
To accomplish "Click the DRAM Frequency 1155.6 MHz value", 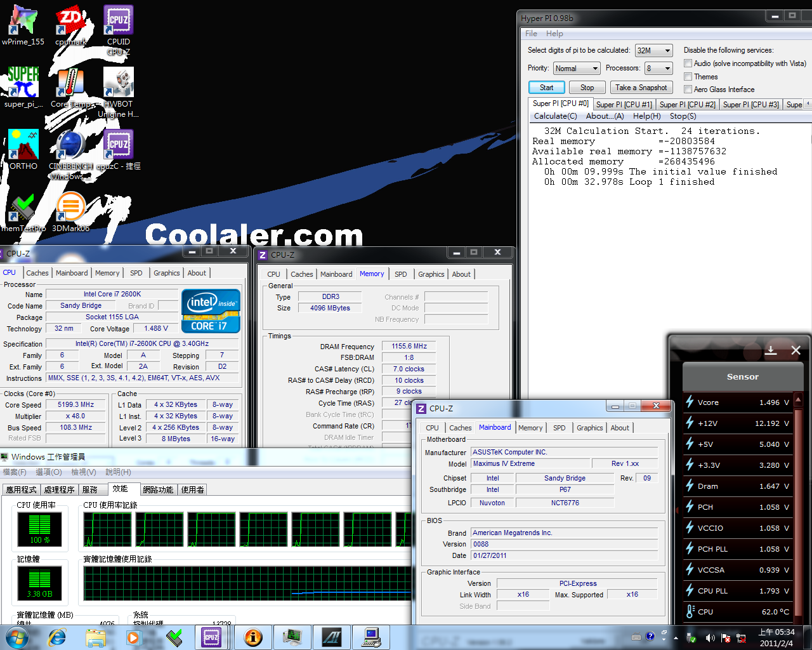I will pyautogui.click(x=409, y=346).
